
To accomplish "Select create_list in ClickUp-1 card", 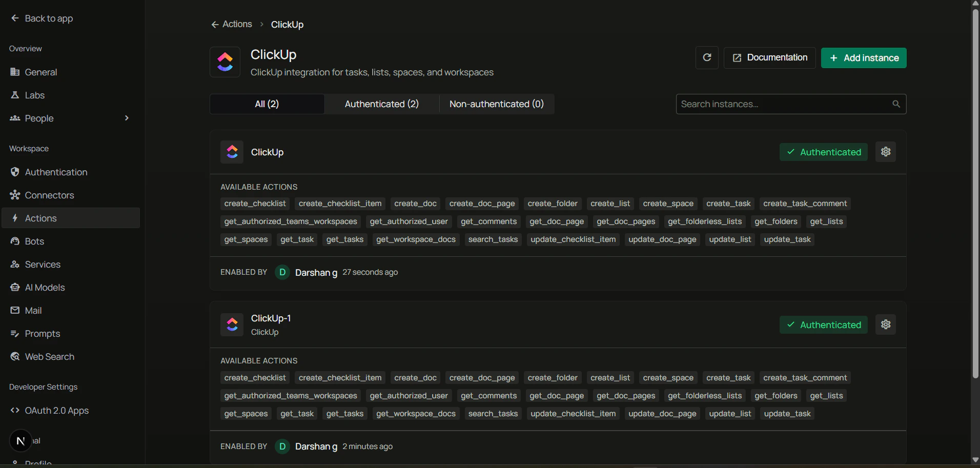I will click(x=610, y=378).
